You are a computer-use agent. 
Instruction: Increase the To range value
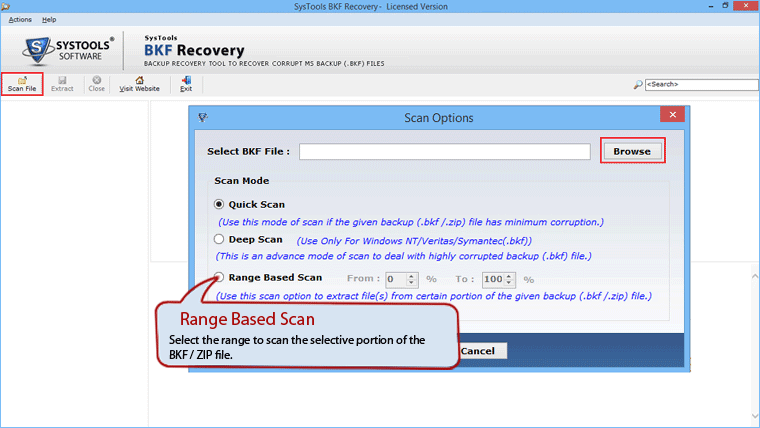point(509,276)
